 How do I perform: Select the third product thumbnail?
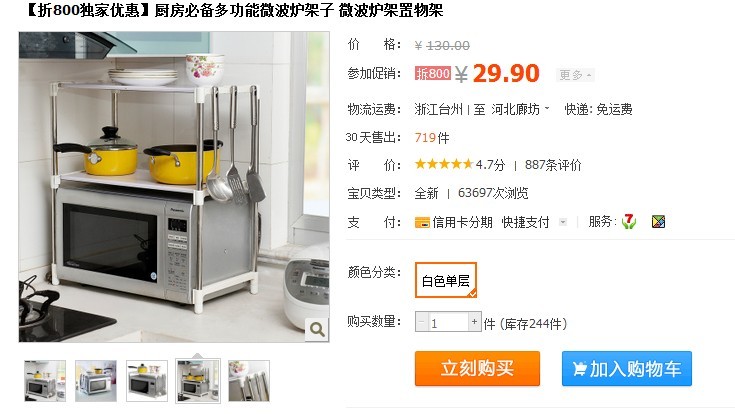coord(147,381)
